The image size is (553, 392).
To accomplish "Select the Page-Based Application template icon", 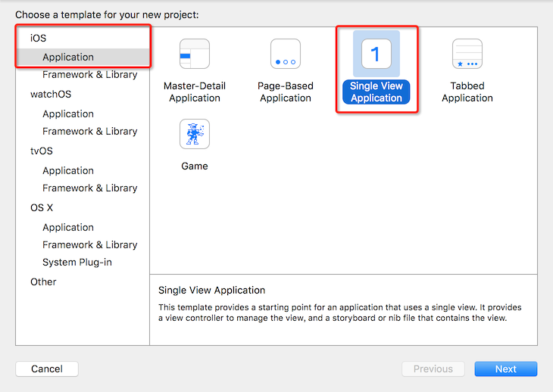I will (286, 54).
